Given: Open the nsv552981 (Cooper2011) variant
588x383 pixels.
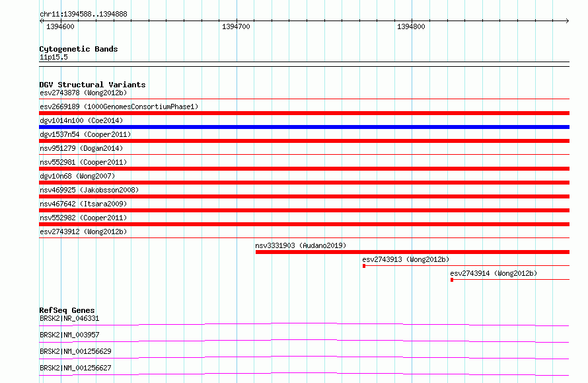Looking at the screenshot, I should coord(83,162).
